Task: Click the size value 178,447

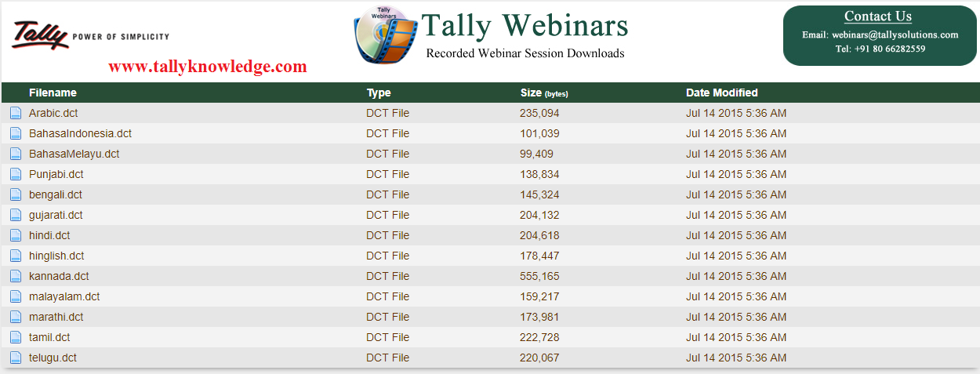Action: (539, 256)
